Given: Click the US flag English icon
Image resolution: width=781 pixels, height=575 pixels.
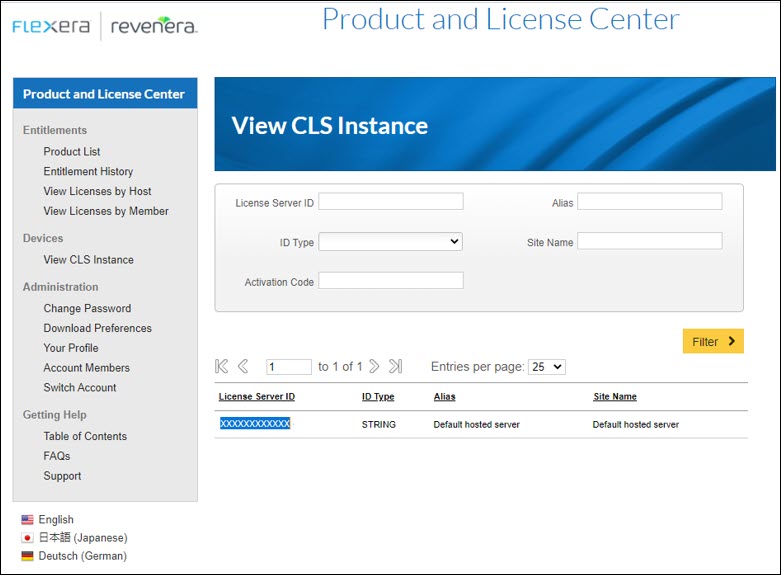Looking at the screenshot, I should tap(27, 520).
